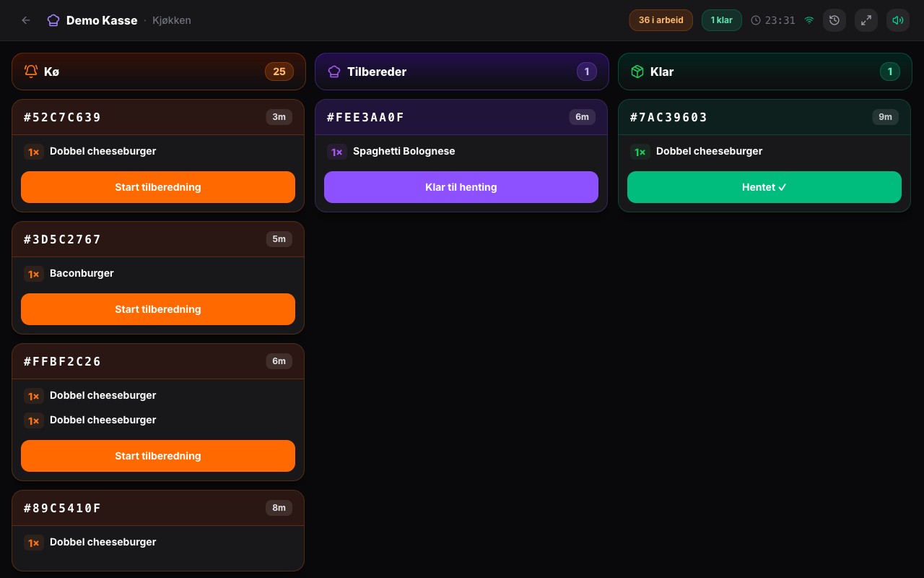Click the 5m timer on order #3D5C2767

click(279, 239)
